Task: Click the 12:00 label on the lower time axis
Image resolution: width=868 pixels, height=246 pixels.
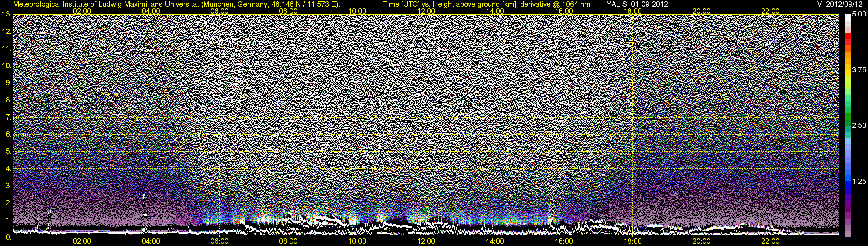Action: 426,241
